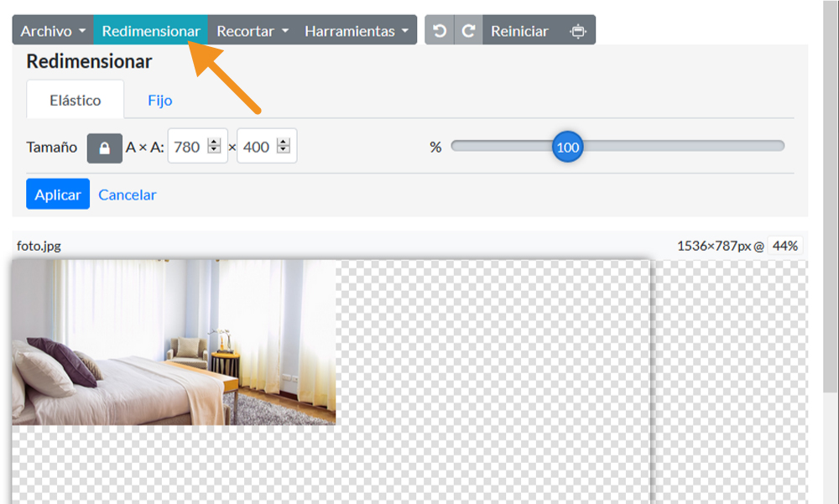
Task: Click the redo arrow icon
Action: [469, 30]
